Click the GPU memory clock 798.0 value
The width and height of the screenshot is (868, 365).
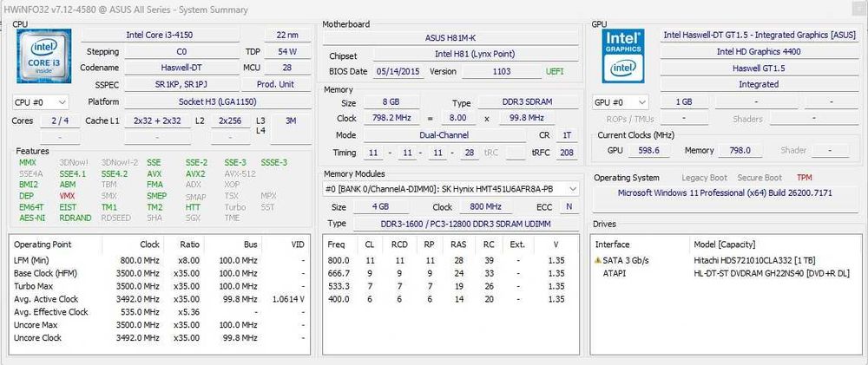tap(740, 151)
